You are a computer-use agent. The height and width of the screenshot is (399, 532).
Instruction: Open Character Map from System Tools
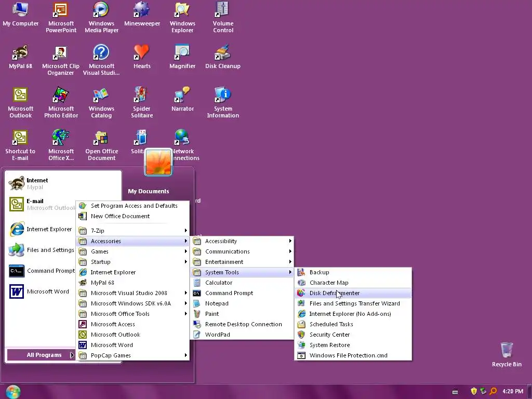(353, 283)
